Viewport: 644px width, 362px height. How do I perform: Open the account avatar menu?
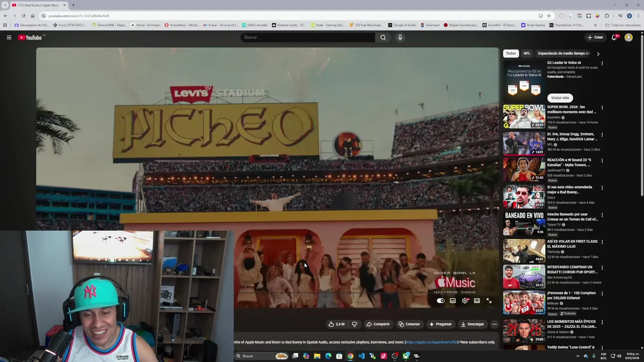[x=628, y=37]
